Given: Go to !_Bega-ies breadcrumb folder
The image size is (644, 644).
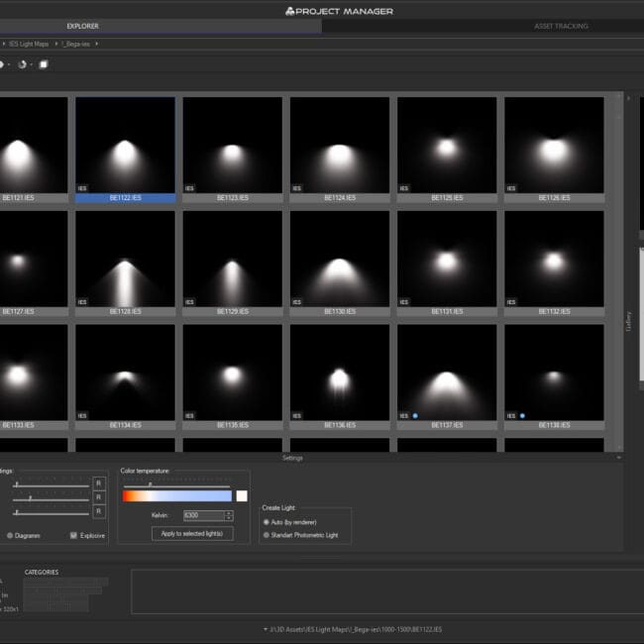Looking at the screenshot, I should tap(75, 44).
